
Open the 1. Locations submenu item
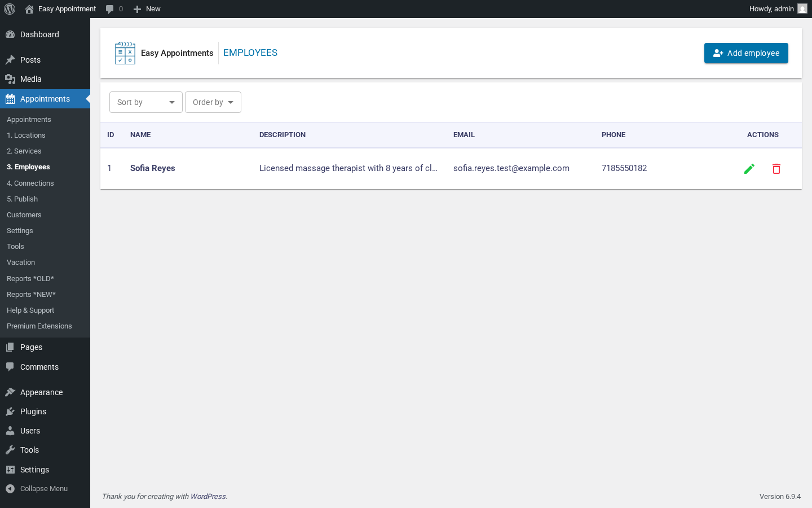pyautogui.click(x=26, y=135)
